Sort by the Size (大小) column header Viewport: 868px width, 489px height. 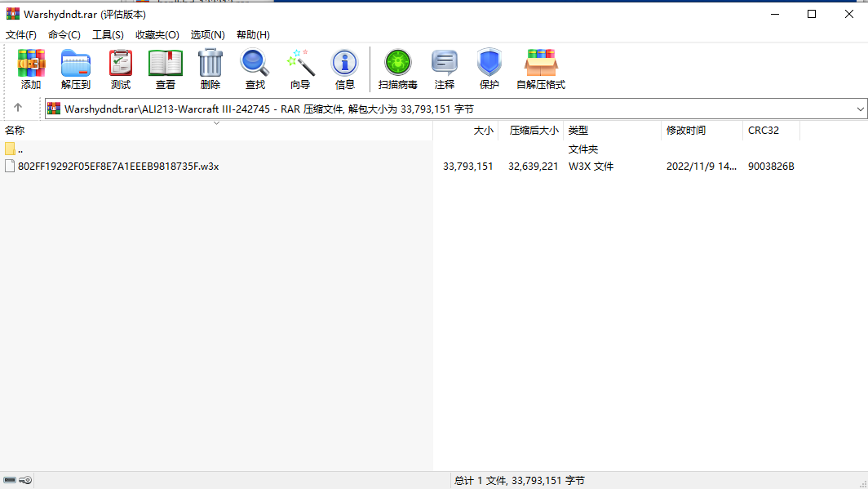point(466,130)
